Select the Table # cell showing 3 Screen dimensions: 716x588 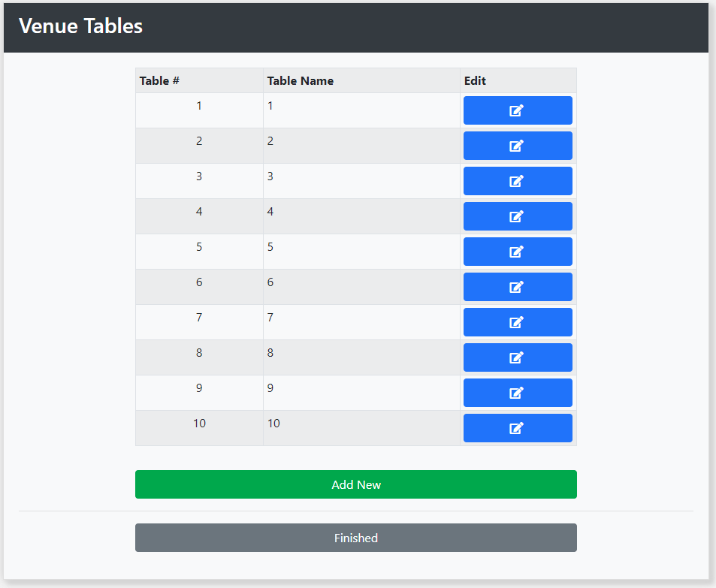pos(200,181)
